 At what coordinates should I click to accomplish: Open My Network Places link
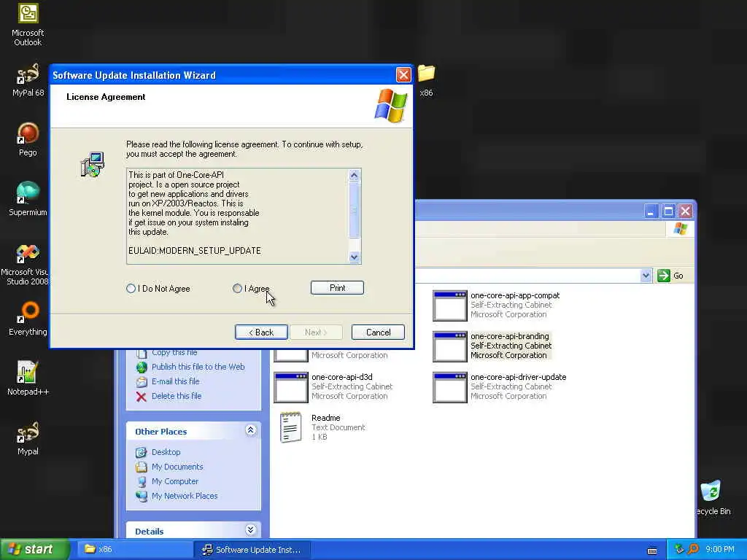[x=185, y=496]
